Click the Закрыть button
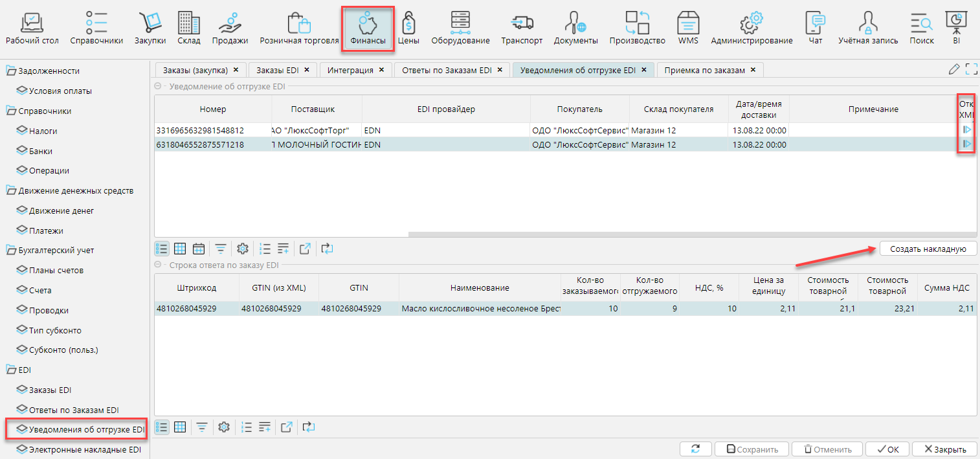The height and width of the screenshot is (459, 980). pos(946,449)
